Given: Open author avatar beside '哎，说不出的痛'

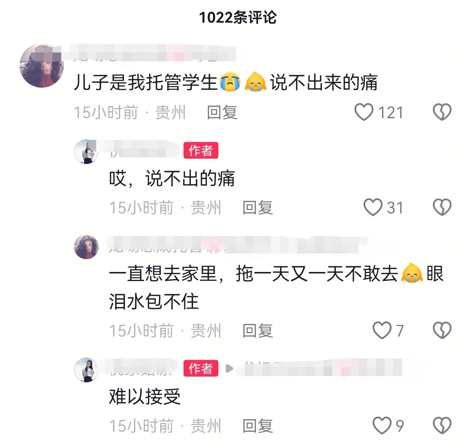Looking at the screenshot, I should pyautogui.click(x=86, y=151).
